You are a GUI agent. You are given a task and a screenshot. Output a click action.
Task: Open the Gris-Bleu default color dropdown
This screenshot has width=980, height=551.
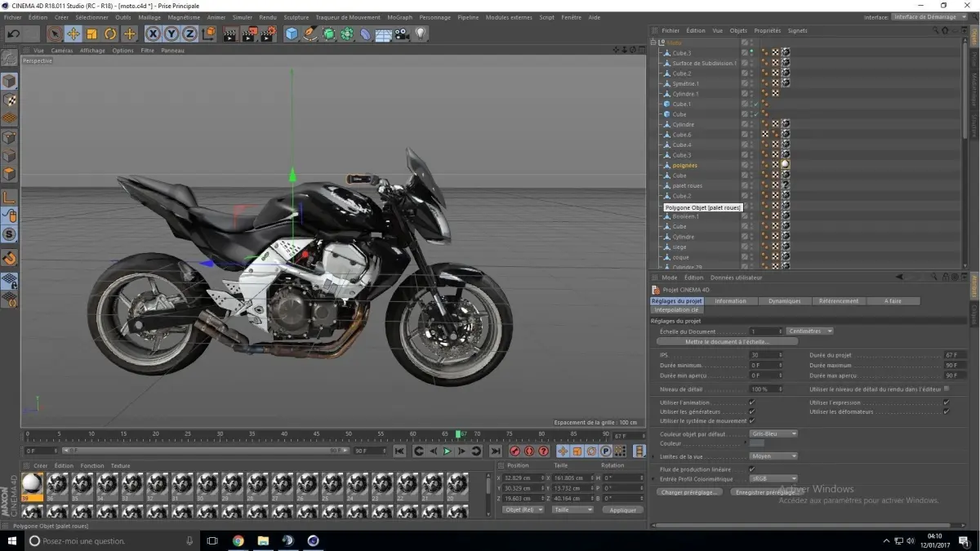773,433
